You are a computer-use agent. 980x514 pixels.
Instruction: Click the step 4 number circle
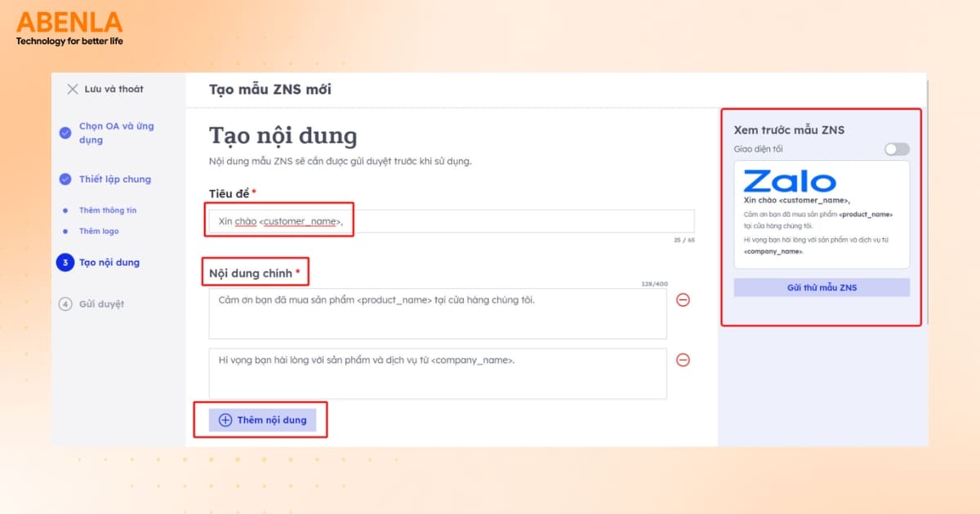65,304
